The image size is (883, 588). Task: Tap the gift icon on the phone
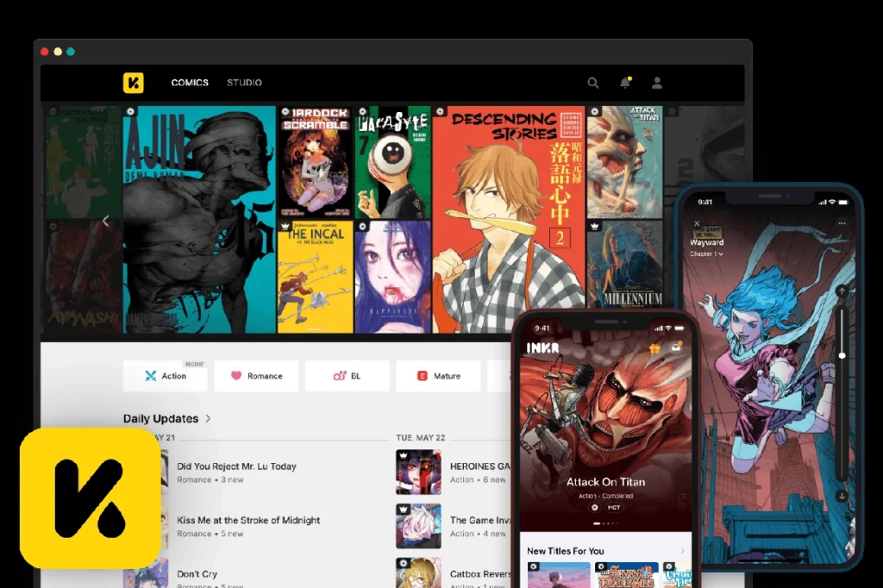tap(655, 348)
